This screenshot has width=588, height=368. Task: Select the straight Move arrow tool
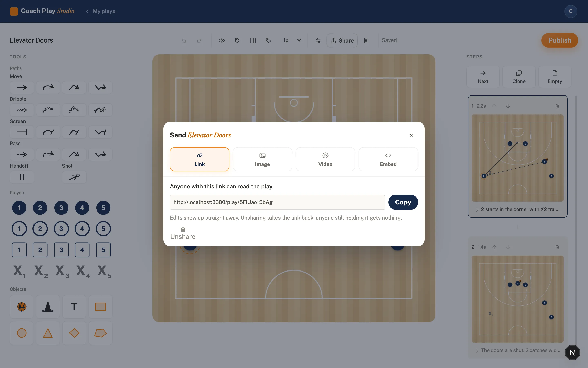[x=22, y=87]
